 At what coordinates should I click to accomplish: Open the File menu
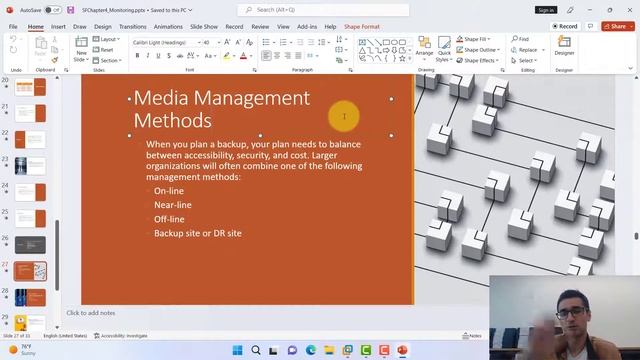pyautogui.click(x=13, y=27)
